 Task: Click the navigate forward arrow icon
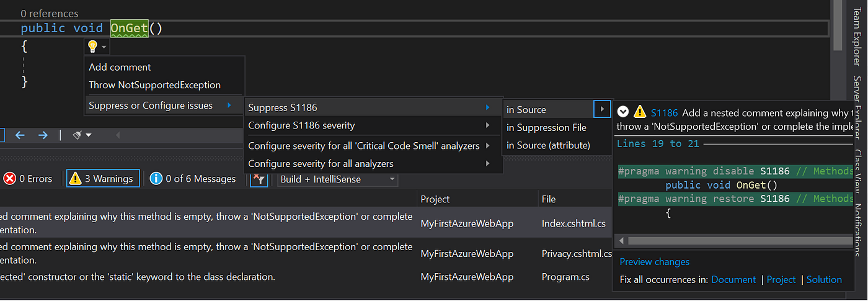[43, 135]
